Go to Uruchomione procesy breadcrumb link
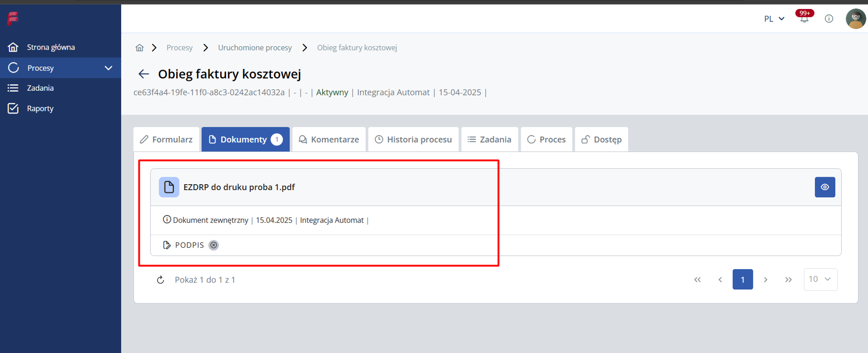The width and height of the screenshot is (868, 353). tap(255, 48)
